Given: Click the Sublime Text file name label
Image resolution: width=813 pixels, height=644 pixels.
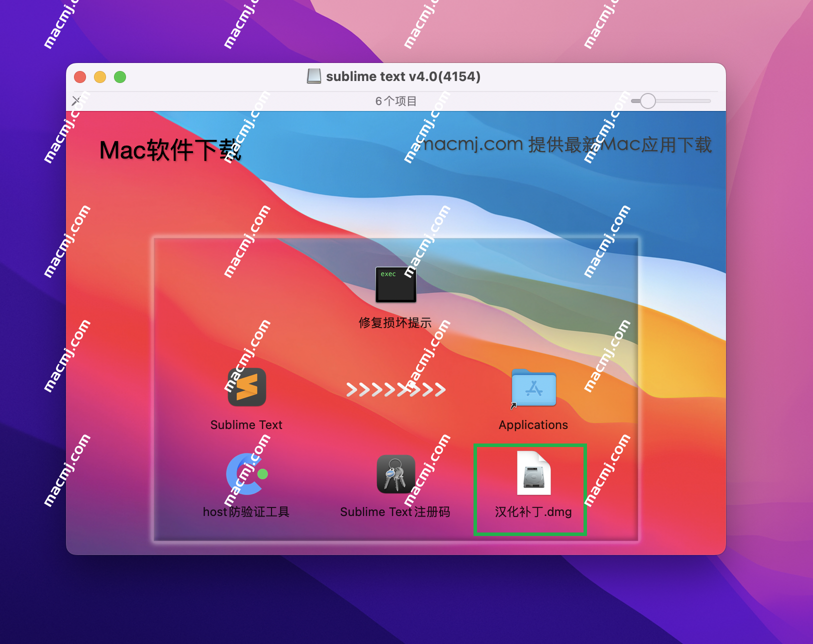Looking at the screenshot, I should coord(246,425).
